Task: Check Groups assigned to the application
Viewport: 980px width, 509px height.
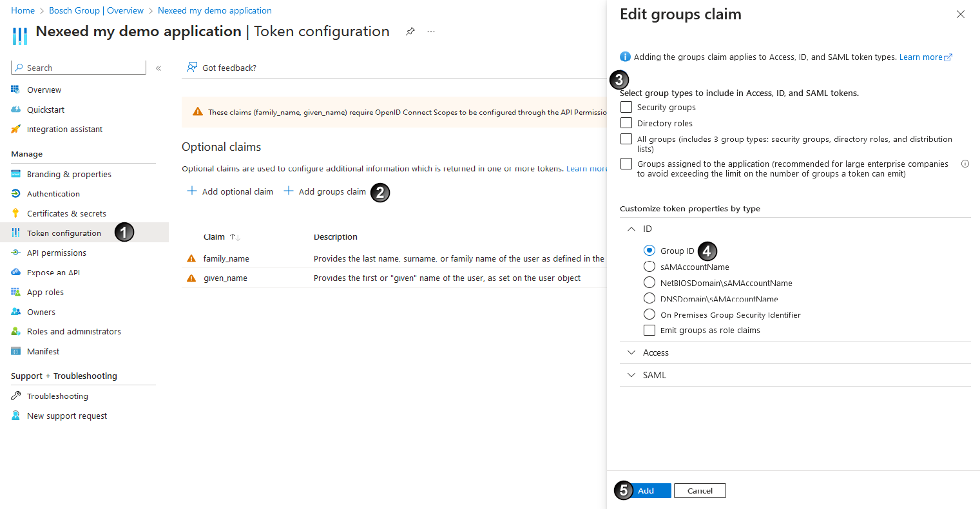Action: 626,164
